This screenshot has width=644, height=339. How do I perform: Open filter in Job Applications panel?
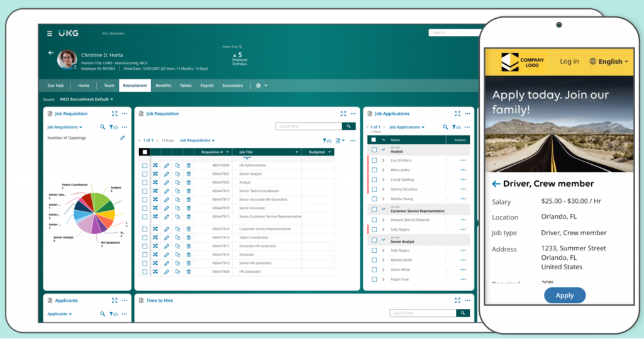457,128
